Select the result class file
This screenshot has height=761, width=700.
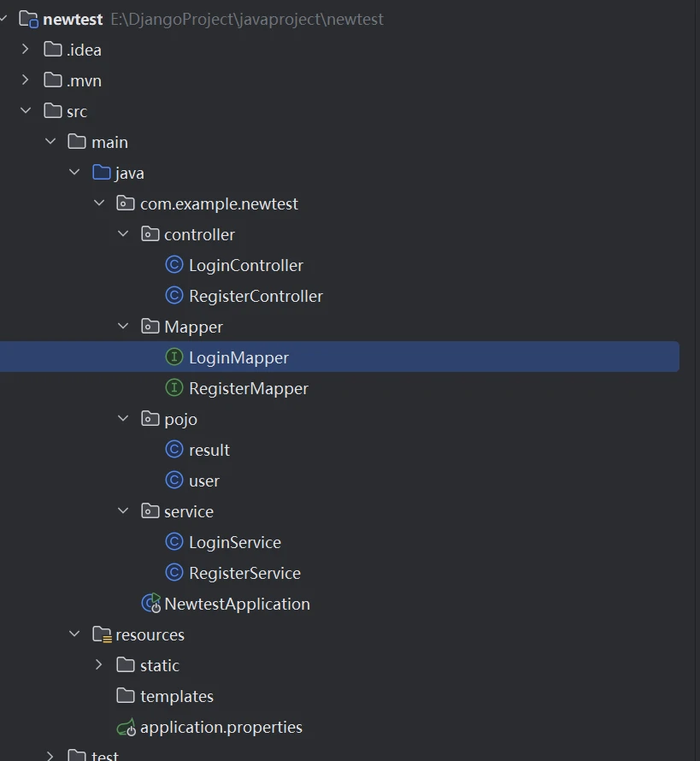[209, 450]
